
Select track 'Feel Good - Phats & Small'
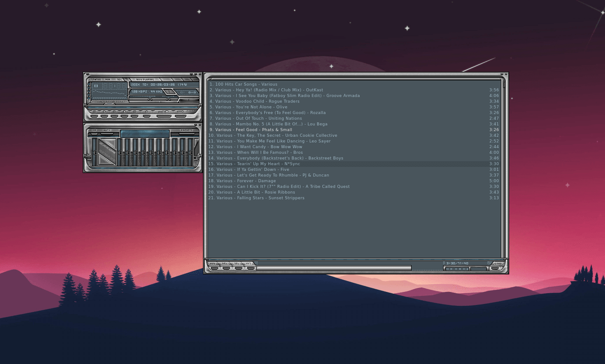(x=354, y=130)
